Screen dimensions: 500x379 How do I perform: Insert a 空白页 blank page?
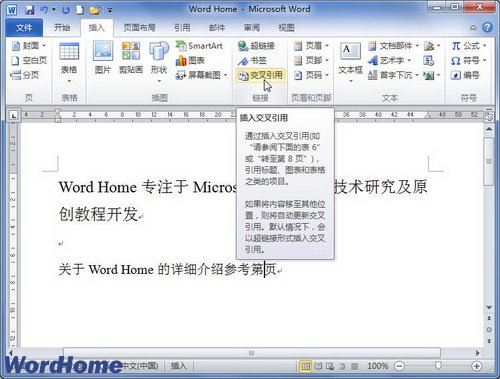coord(29,60)
